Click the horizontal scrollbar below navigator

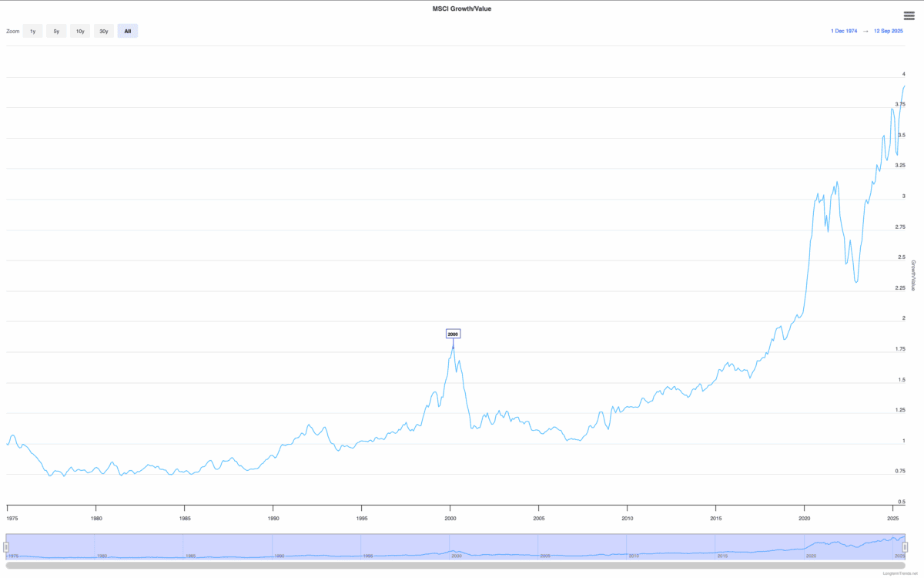tap(456, 566)
